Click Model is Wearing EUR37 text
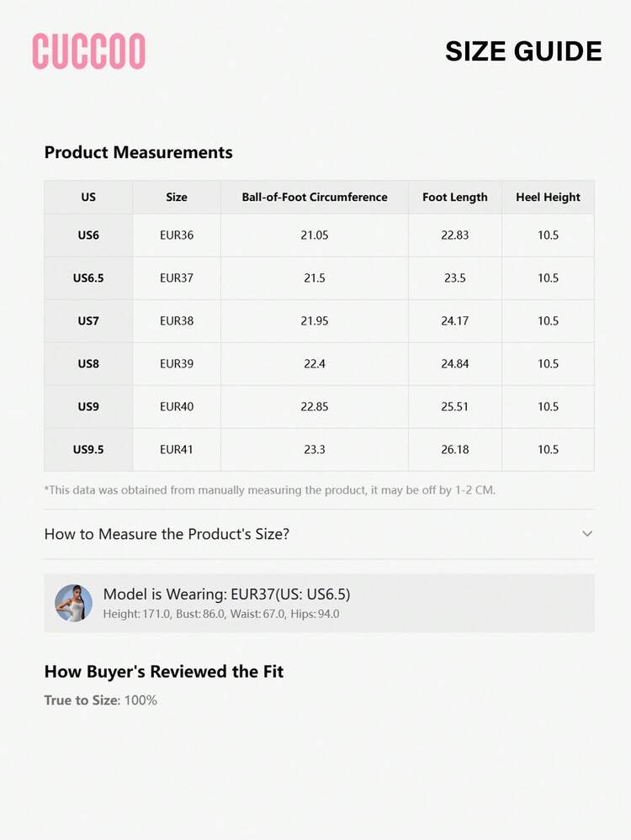 coord(226,594)
